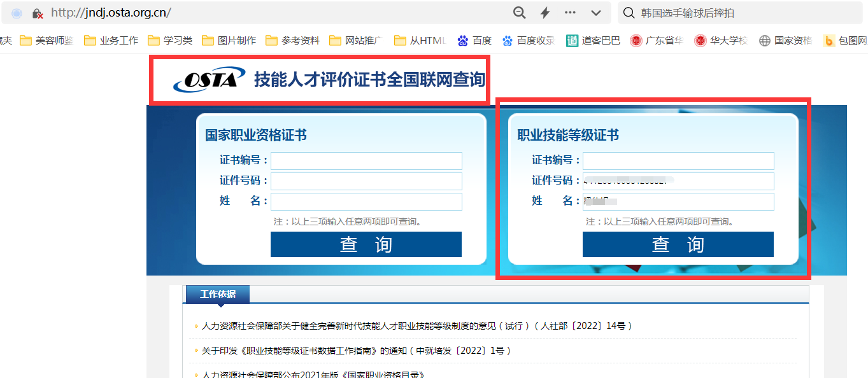The height and width of the screenshot is (378, 868).
Task: Open the 华大学校 bookmark
Action: [721, 41]
